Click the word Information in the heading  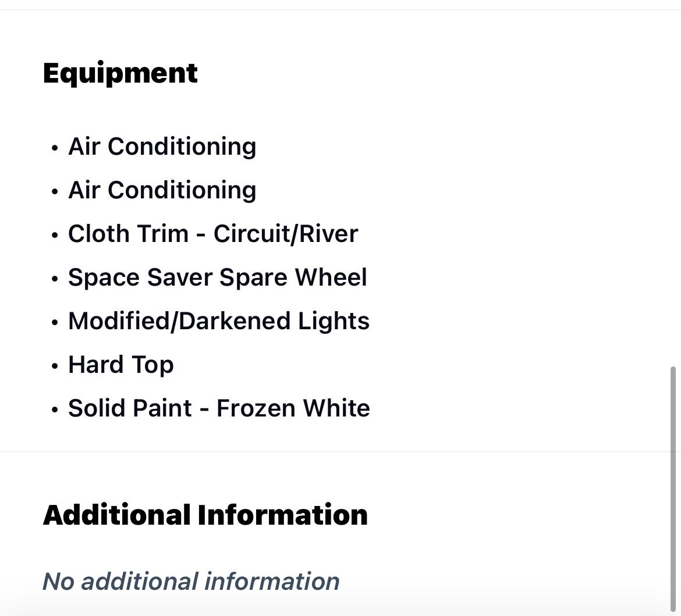click(x=282, y=515)
